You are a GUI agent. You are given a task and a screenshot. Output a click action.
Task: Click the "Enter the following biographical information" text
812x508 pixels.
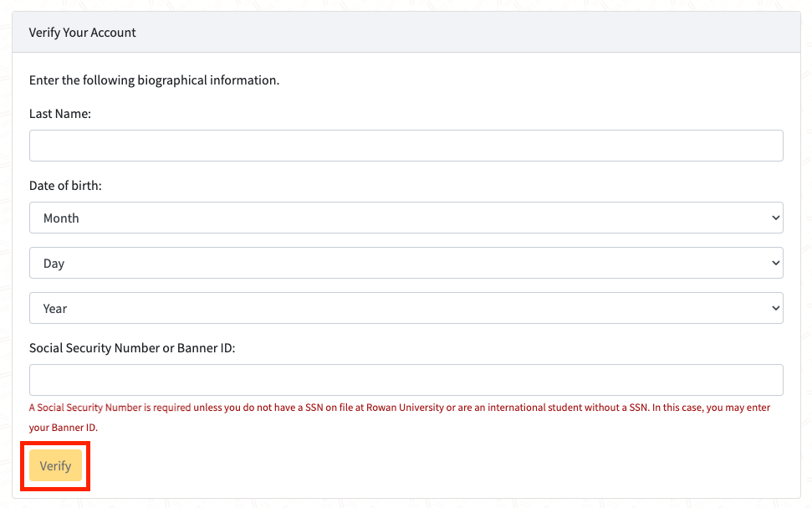click(x=154, y=80)
